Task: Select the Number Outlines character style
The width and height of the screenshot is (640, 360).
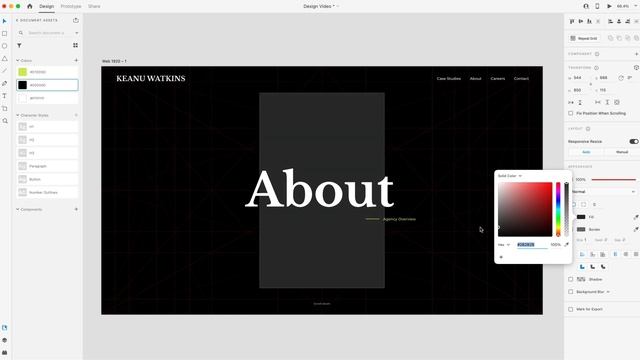Action: tap(47, 192)
